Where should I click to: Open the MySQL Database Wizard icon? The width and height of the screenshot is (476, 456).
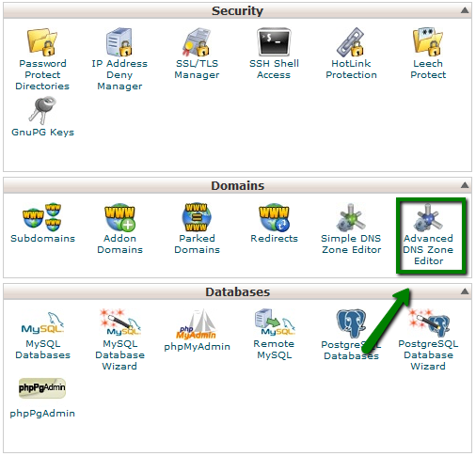(x=119, y=322)
